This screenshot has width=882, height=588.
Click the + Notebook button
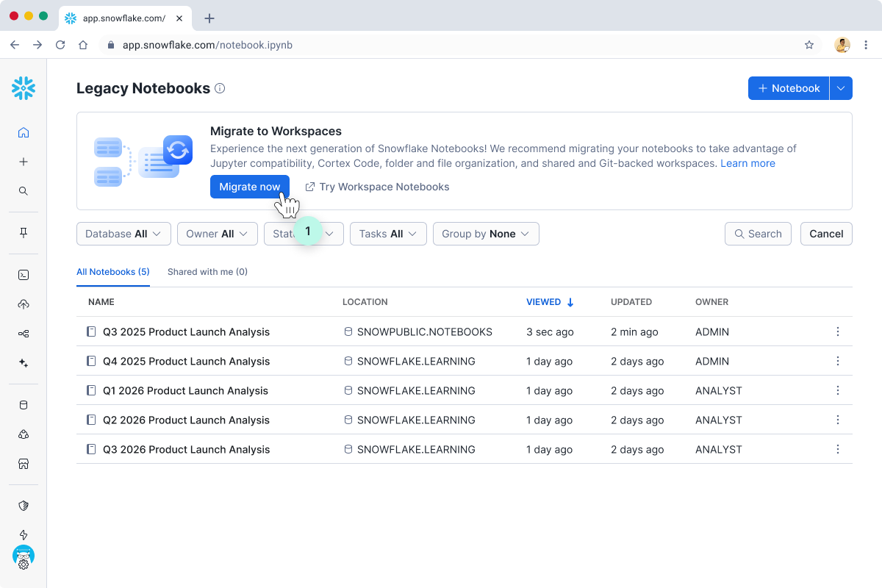coord(789,88)
